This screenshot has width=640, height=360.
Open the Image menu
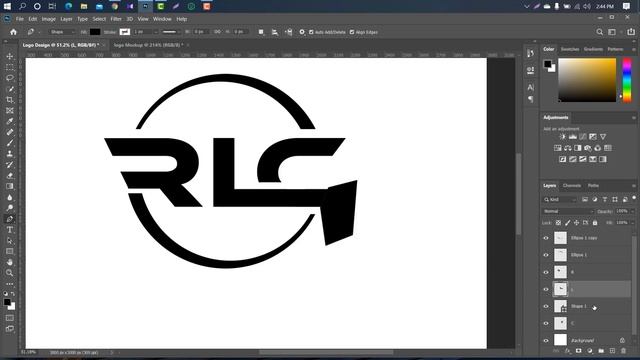click(x=49, y=19)
